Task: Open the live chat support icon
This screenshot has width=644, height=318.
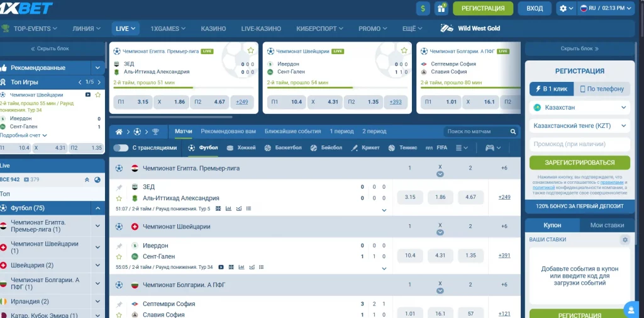Action: [x=630, y=309]
